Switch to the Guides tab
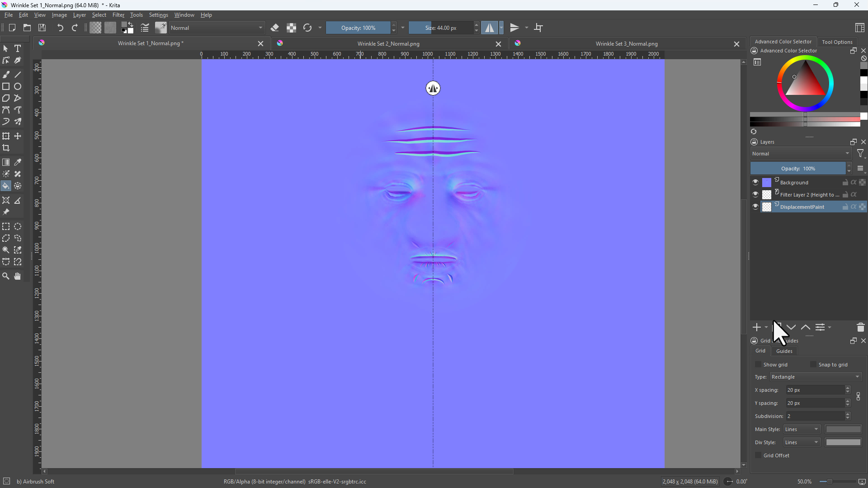The height and width of the screenshot is (488, 868). (x=784, y=351)
